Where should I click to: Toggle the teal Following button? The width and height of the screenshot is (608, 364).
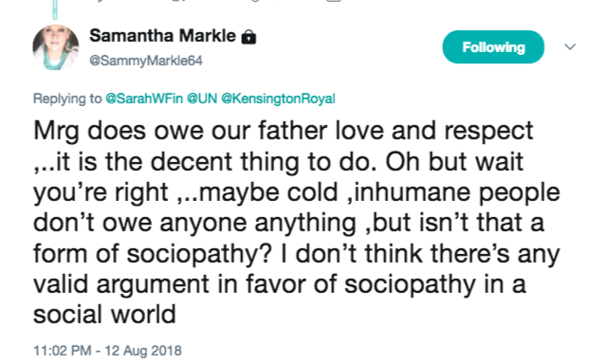coord(493,46)
